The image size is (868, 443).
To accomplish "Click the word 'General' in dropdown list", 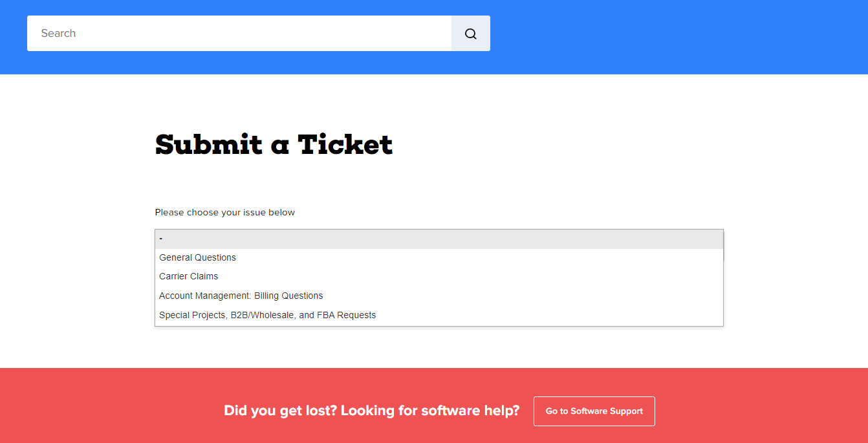I will coord(176,257).
